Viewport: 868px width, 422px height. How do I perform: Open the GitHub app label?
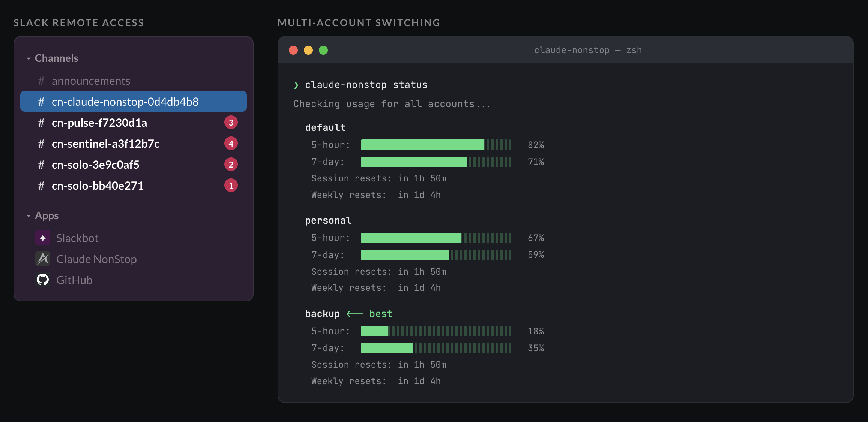pyautogui.click(x=74, y=280)
